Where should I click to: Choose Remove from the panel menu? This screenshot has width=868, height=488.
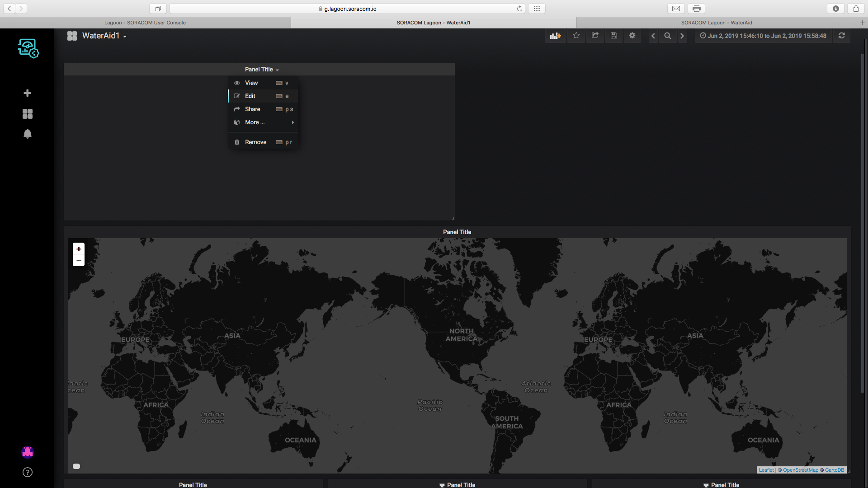click(255, 142)
